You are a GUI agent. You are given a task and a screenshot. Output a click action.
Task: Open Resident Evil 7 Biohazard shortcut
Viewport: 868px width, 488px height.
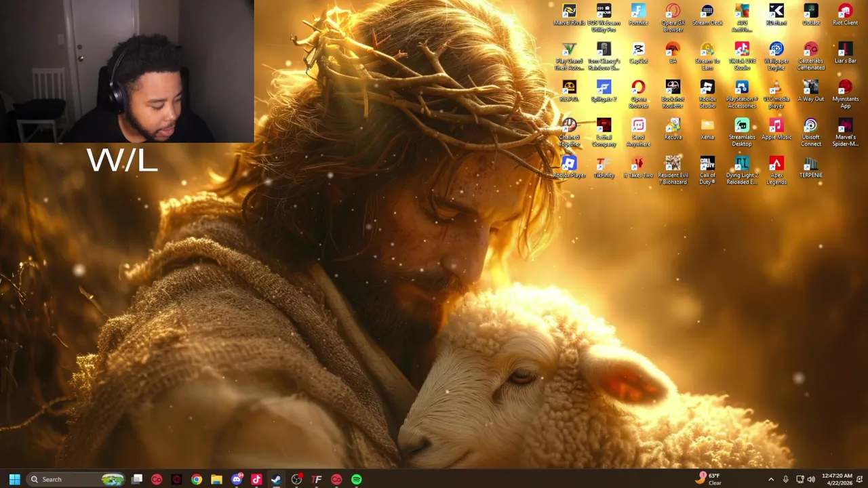(673, 170)
